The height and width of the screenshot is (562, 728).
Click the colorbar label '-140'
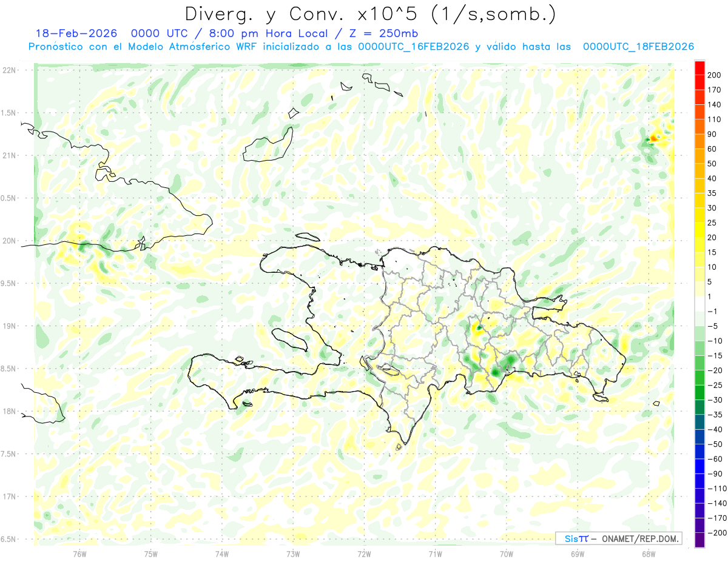[716, 503]
